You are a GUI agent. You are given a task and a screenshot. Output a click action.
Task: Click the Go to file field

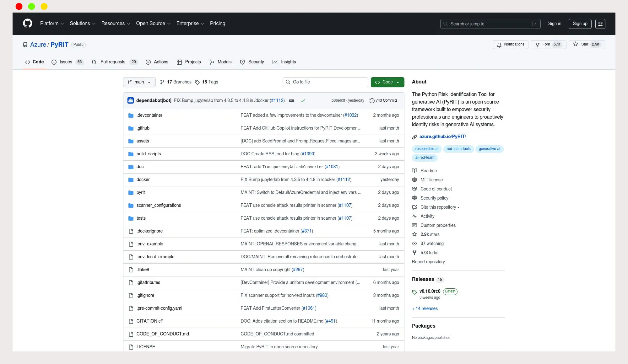[x=325, y=82]
